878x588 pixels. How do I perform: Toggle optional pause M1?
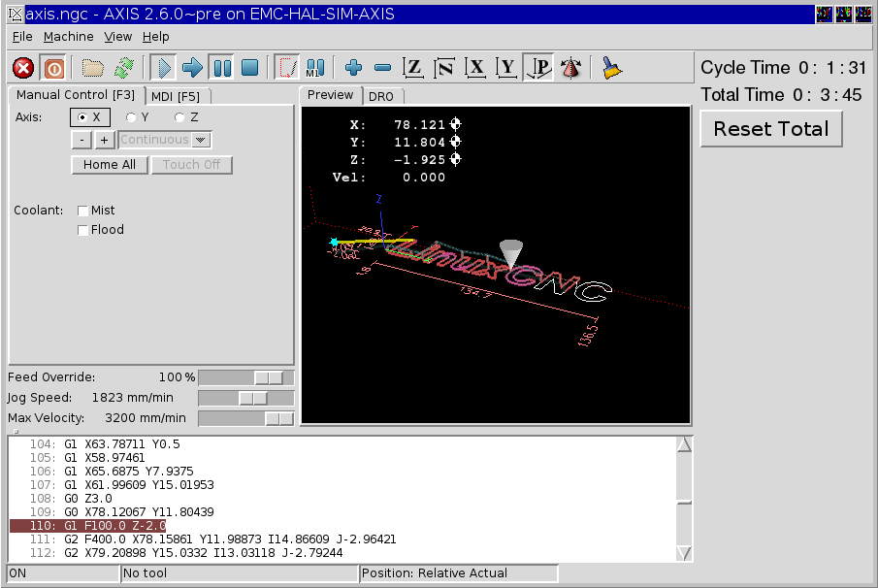[315, 68]
